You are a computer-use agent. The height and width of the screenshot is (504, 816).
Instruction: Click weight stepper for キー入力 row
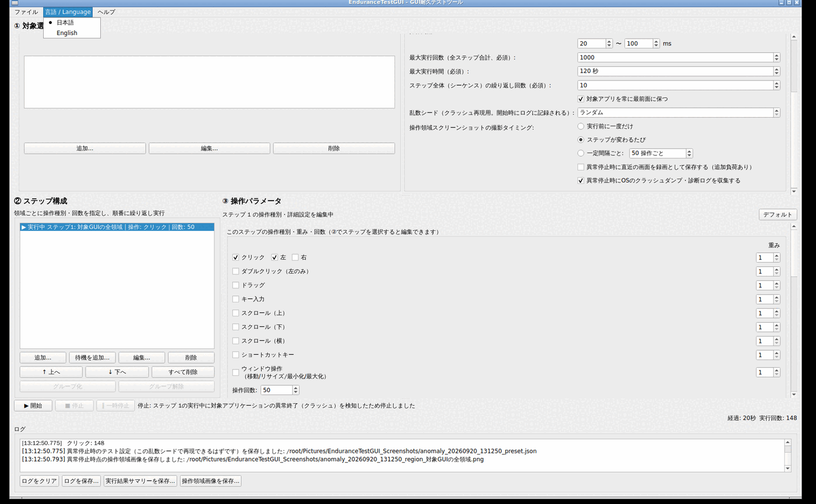[768, 299]
